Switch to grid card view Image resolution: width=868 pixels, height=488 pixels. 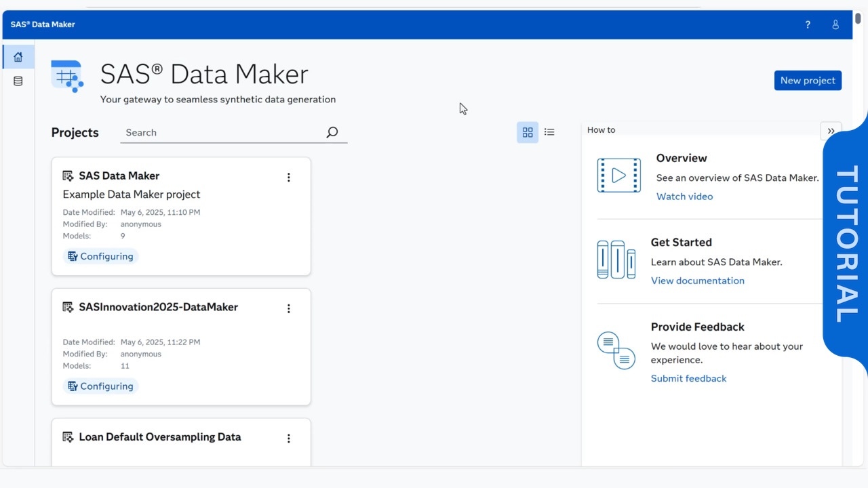click(x=528, y=132)
